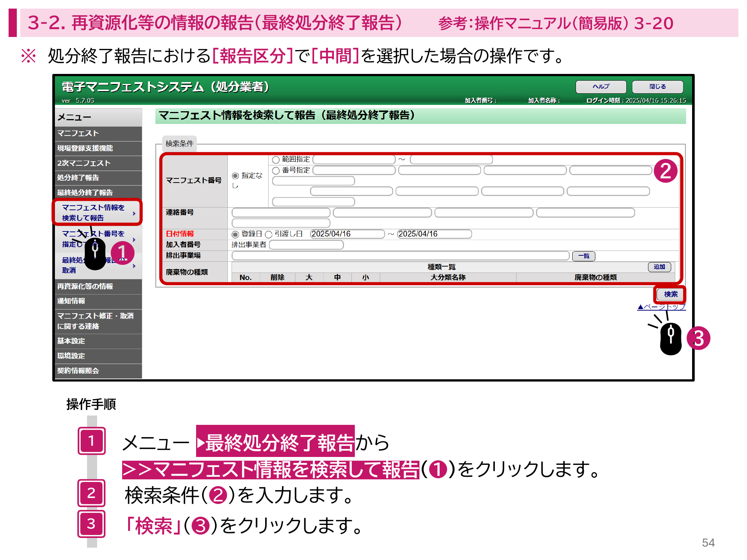Open マニフェスト修正・取消に関する連絡 menu item
747x560 pixels.
click(x=98, y=321)
